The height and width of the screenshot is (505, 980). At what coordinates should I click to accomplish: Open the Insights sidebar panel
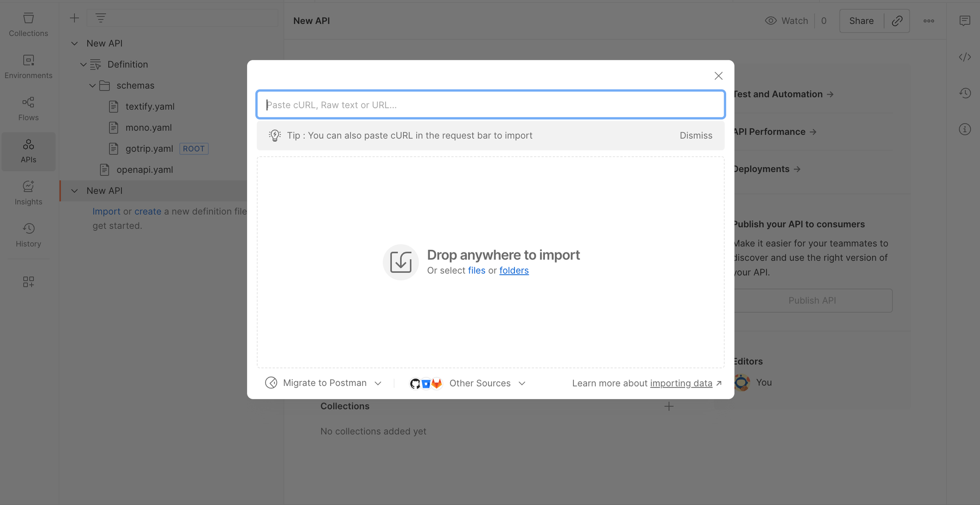[x=28, y=193]
